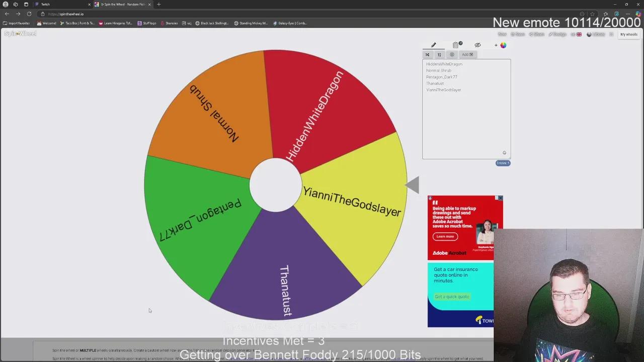
Task: Open the results clipboard tab
Action: (x=456, y=45)
